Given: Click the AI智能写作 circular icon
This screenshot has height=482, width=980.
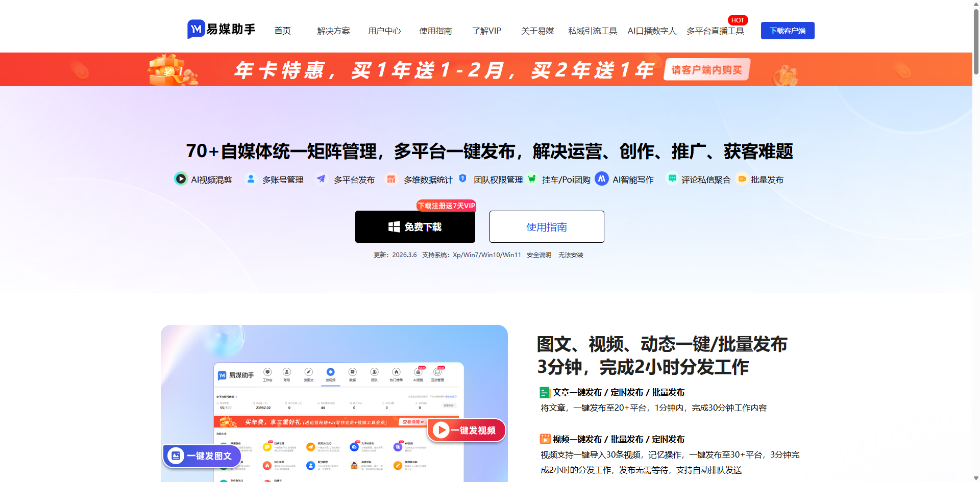Looking at the screenshot, I should [602, 179].
